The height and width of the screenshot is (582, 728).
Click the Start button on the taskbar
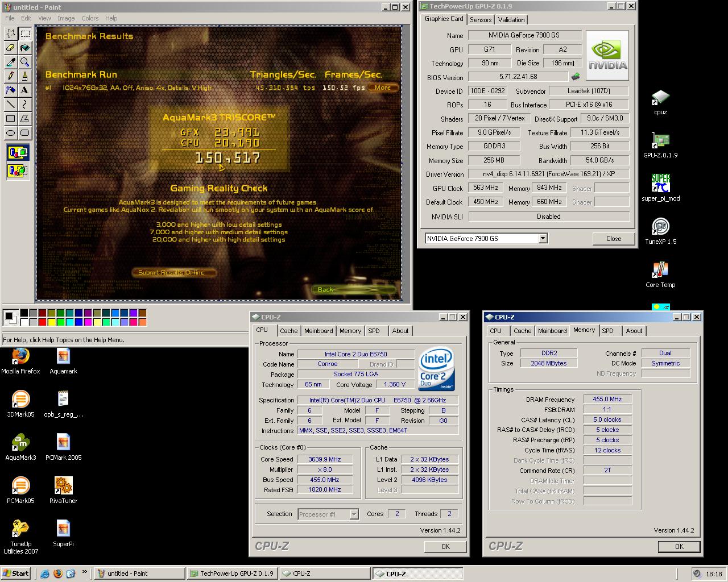(x=16, y=573)
